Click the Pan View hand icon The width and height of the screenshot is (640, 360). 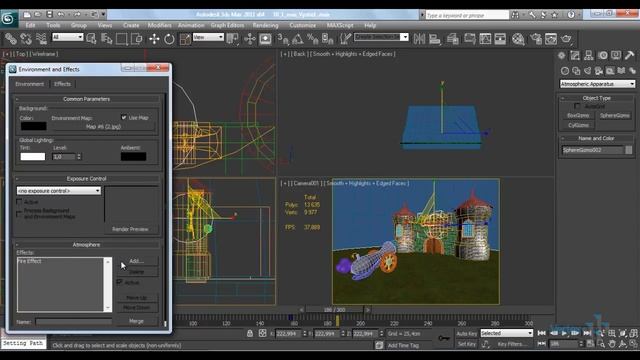coord(612,344)
